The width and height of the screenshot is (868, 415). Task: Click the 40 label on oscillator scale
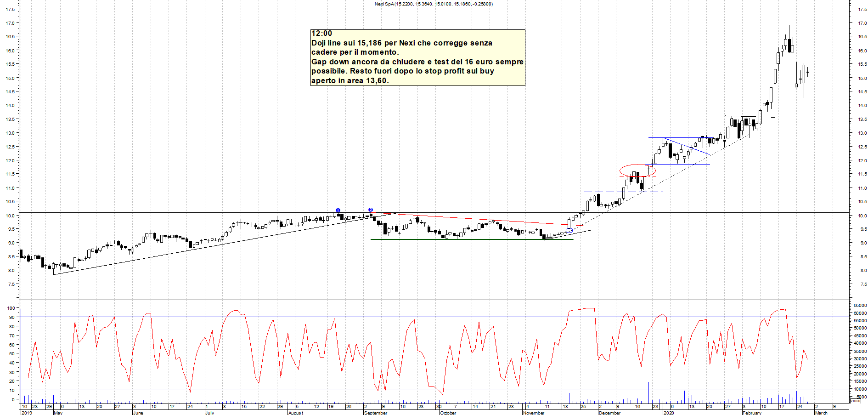pyautogui.click(x=12, y=363)
